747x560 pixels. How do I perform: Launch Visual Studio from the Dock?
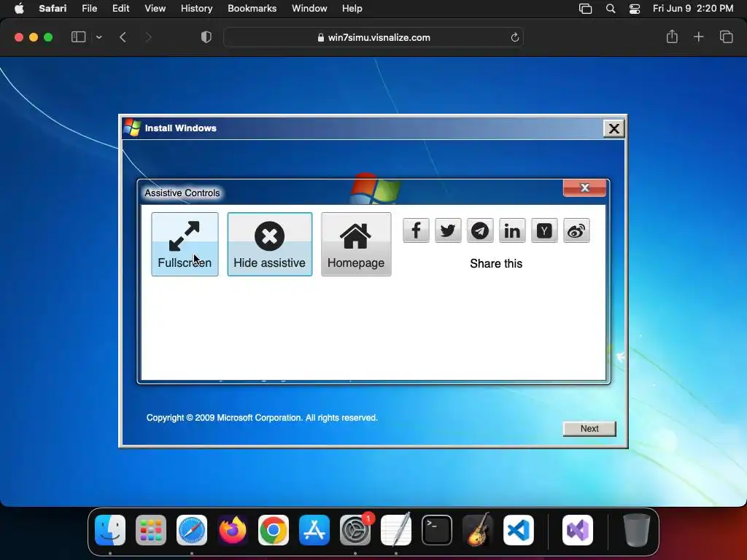coord(578,530)
